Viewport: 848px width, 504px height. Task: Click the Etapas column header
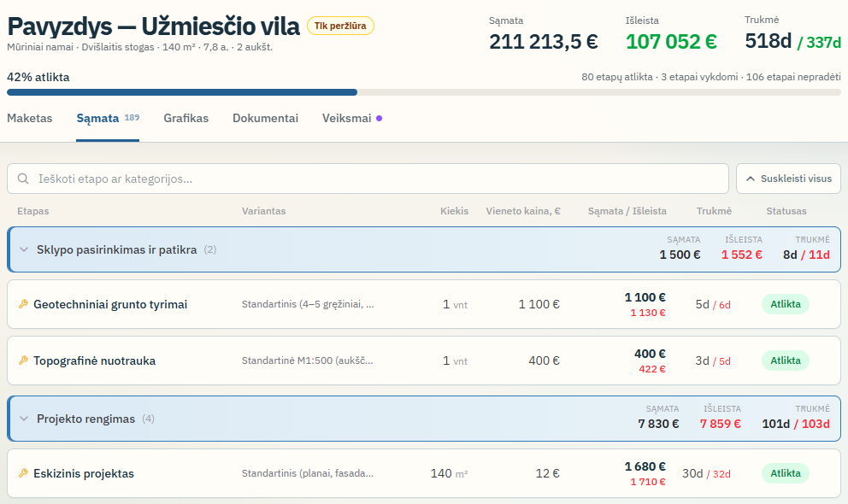pos(33,211)
